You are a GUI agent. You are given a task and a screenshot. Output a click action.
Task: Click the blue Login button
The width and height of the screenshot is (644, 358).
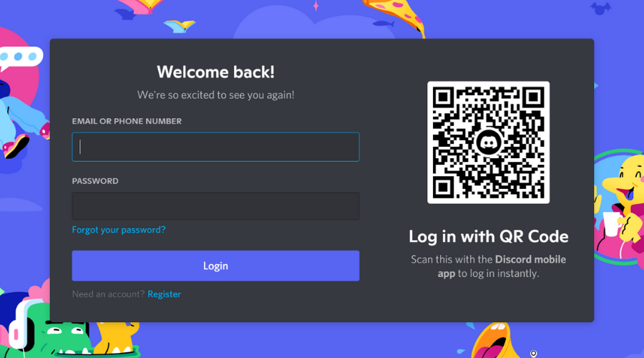[x=215, y=266]
